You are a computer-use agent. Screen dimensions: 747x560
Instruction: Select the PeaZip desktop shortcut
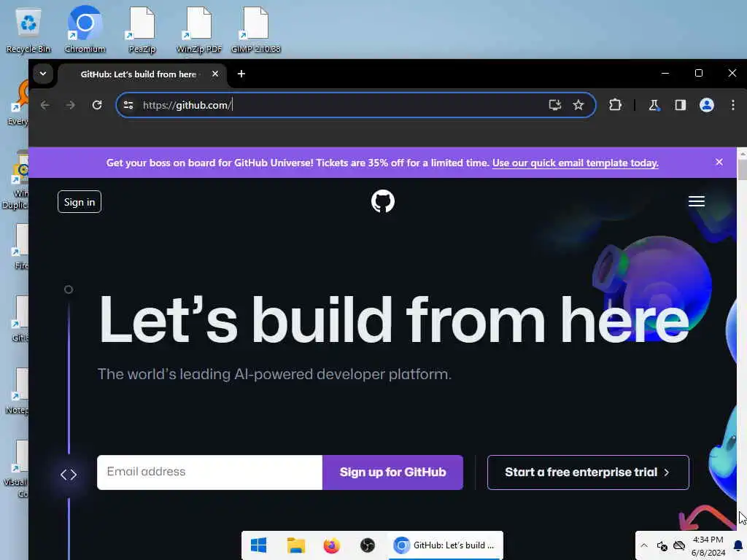142,29
